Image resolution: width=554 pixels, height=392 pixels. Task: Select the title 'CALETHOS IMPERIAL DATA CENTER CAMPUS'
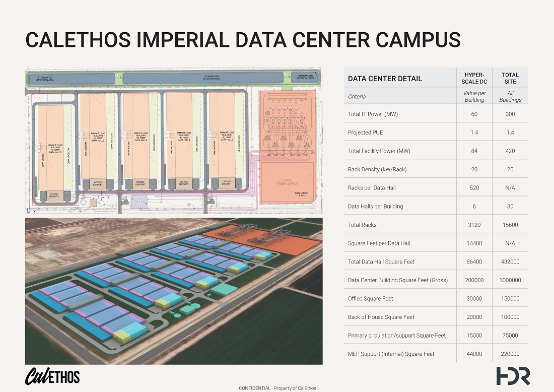243,40
